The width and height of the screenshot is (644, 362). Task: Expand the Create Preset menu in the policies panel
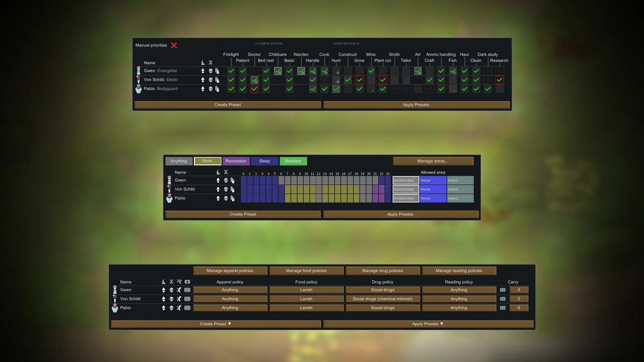point(215,324)
